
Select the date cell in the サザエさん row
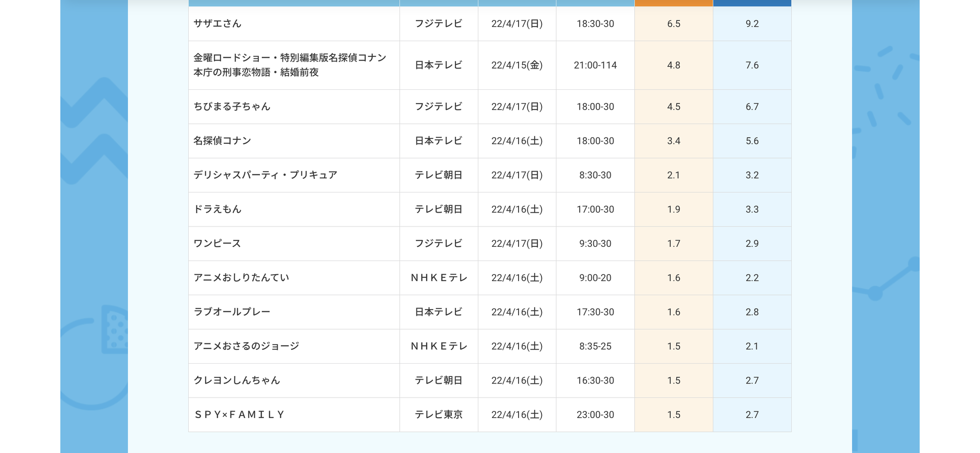tap(517, 23)
